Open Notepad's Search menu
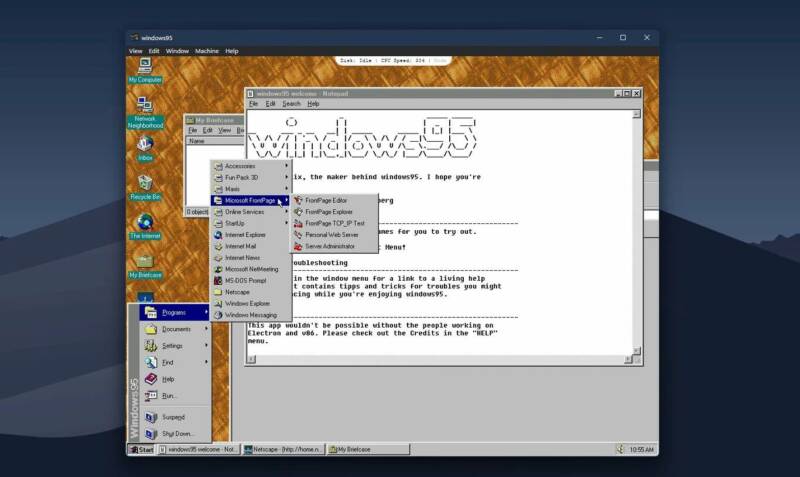 tap(291, 104)
